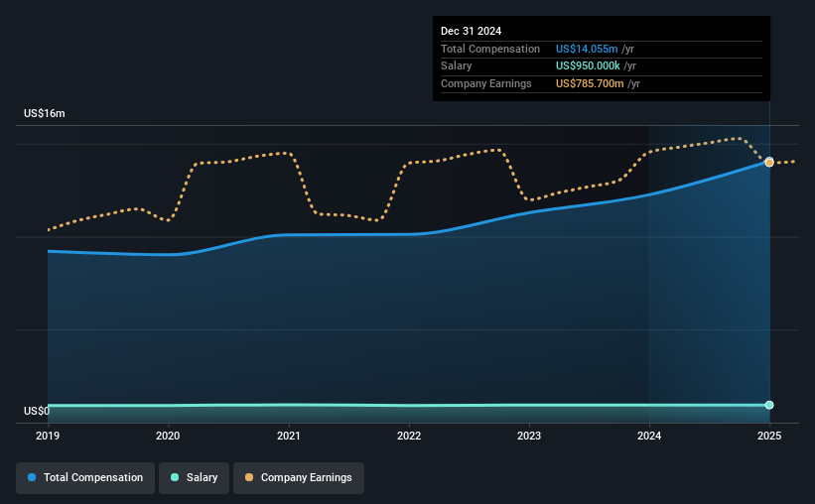
Task: Click the tooltip's Salary row label
Action: 457,66
